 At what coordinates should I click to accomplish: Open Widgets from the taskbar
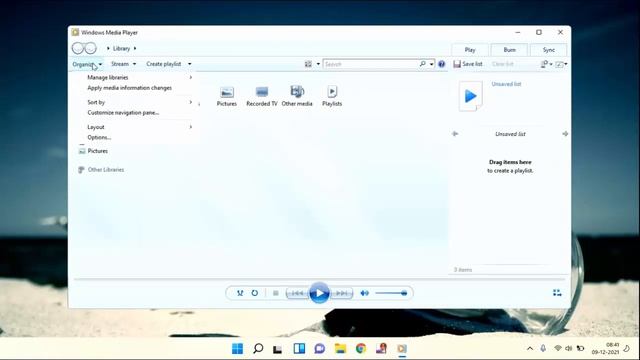click(x=299, y=349)
